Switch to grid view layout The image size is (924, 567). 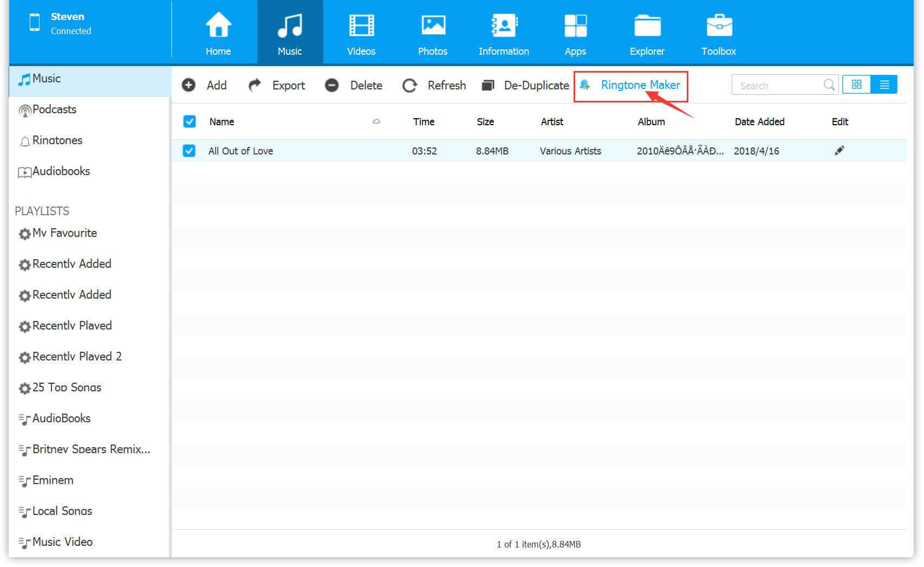[856, 85]
